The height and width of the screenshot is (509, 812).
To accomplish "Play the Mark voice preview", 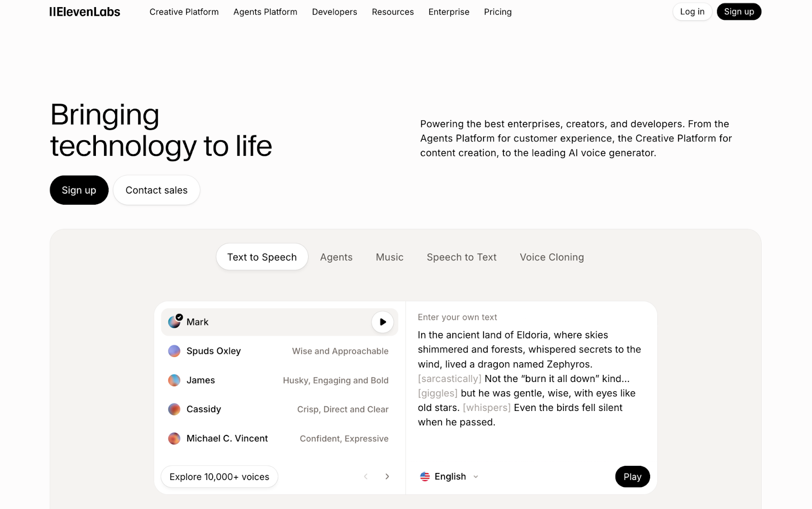I will [383, 322].
